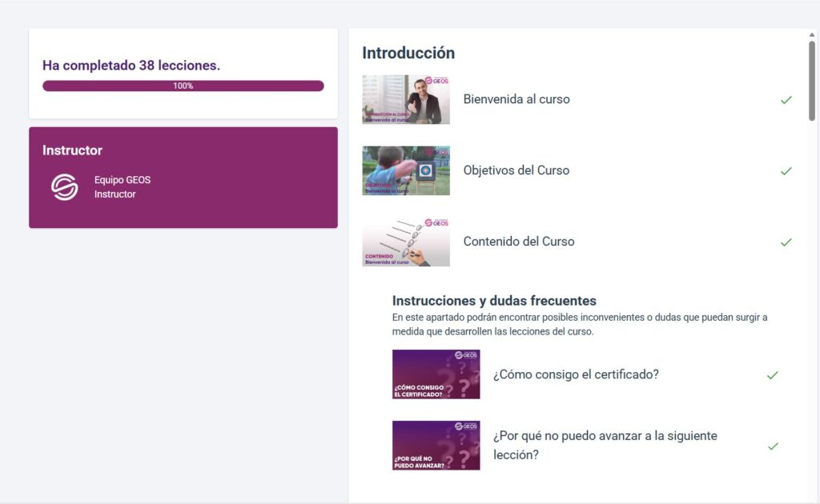Go to the Bienvenida al curso lesson title
Screen dimensions: 820x504
[517, 100]
